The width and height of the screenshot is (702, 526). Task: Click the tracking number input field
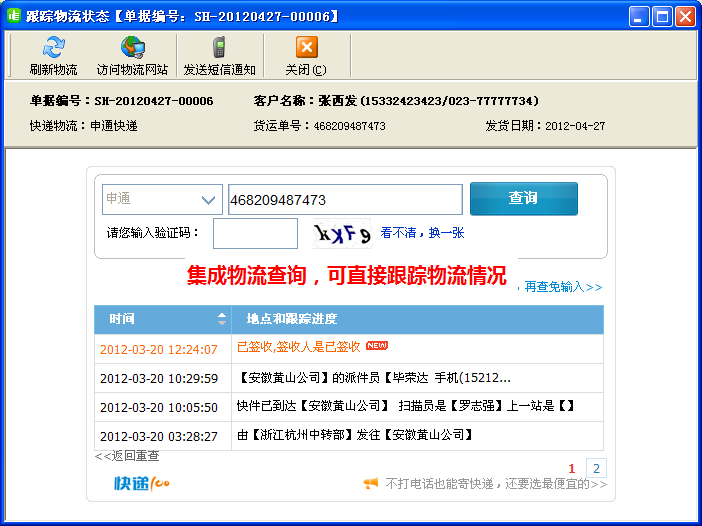pyautogui.click(x=345, y=200)
